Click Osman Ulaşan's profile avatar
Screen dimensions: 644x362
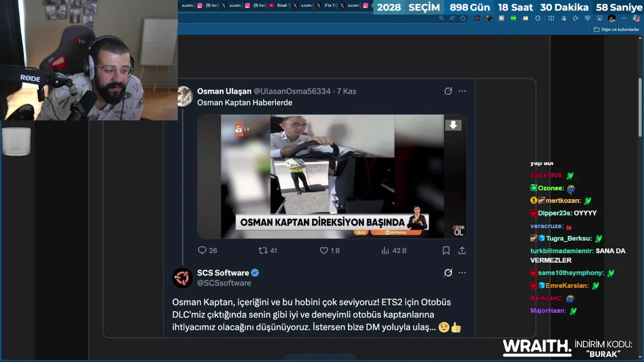185,97
